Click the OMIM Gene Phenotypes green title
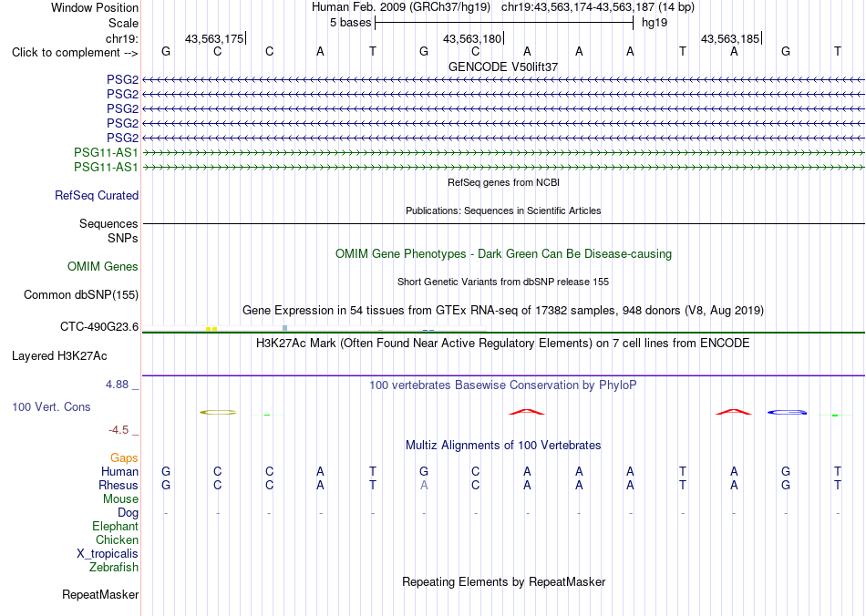The width and height of the screenshot is (866, 616). [504, 254]
